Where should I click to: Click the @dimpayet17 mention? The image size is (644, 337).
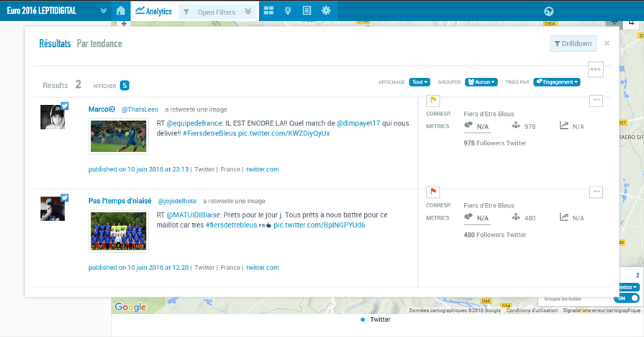(358, 123)
